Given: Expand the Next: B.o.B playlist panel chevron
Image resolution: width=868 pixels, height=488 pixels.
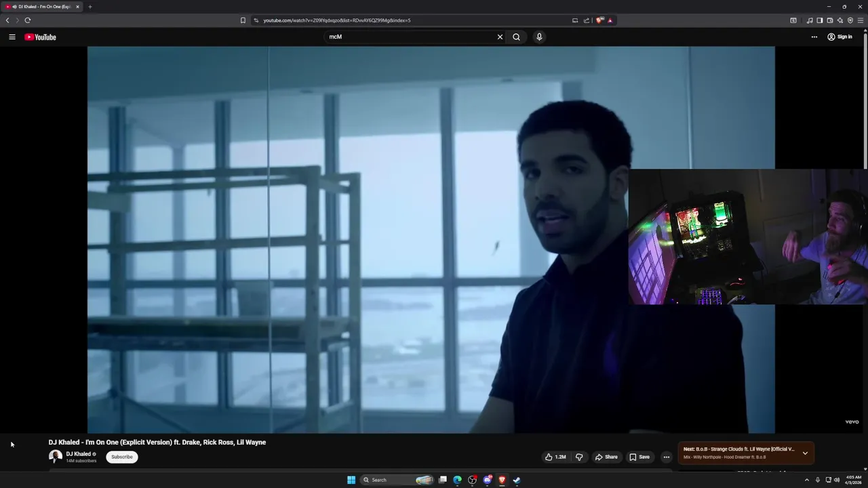Looking at the screenshot, I should point(805,453).
